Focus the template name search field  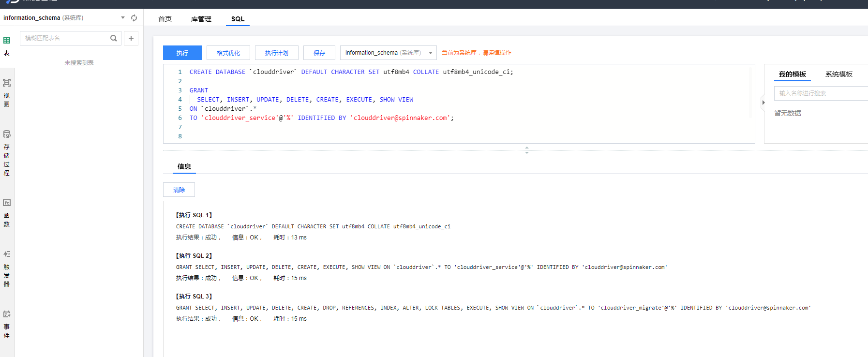click(x=821, y=93)
